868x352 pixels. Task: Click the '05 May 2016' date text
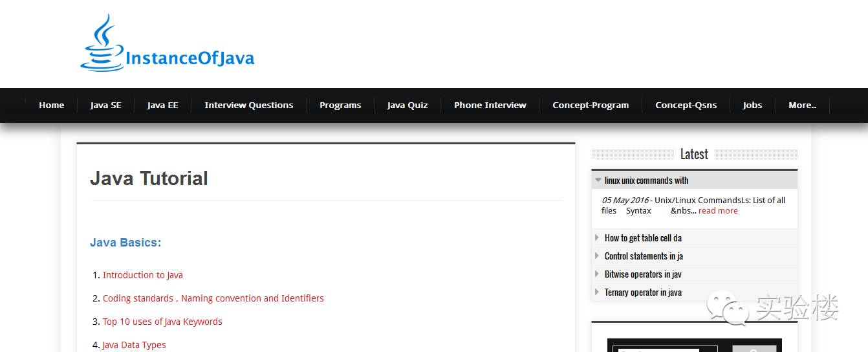pos(625,200)
